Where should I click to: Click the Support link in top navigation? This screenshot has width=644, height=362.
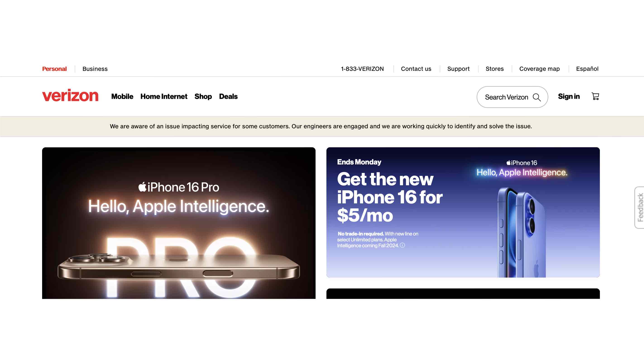pos(458,69)
